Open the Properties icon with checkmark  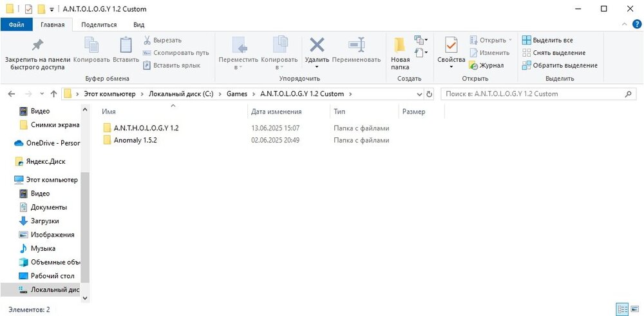coord(451,46)
